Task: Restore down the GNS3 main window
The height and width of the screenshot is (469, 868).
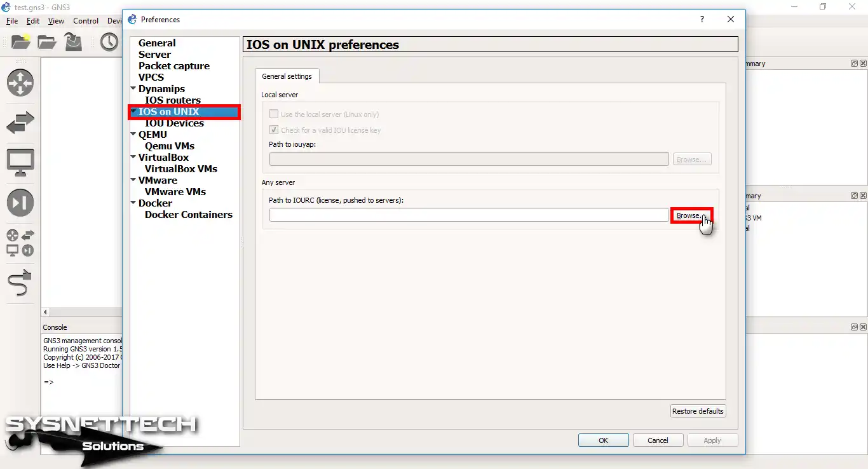Action: click(823, 6)
